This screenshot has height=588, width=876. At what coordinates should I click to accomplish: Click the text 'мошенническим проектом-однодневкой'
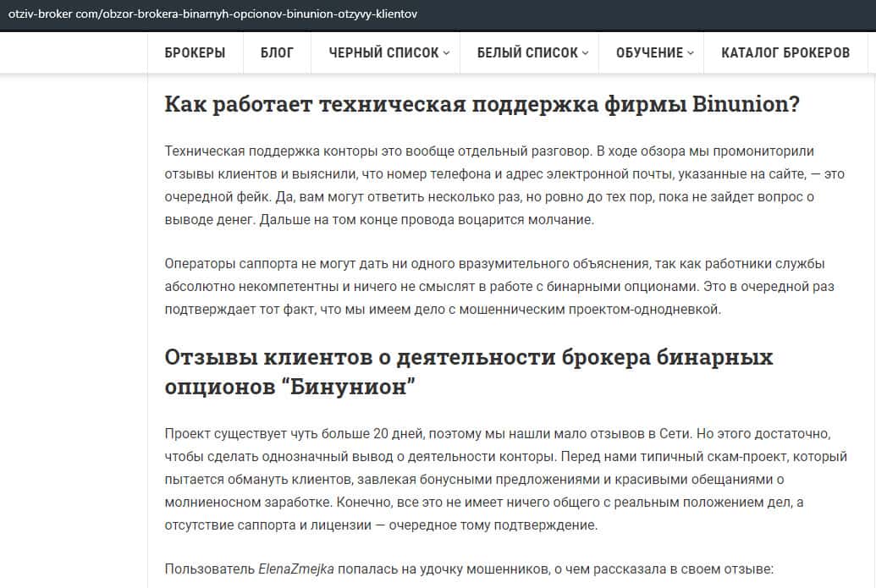click(589, 310)
